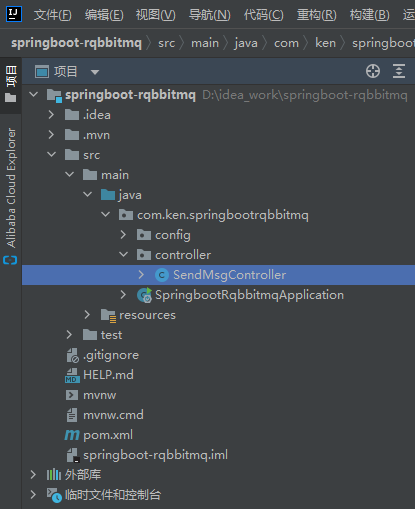The height and width of the screenshot is (509, 415).
Task: Click the java breadcrumb segment
Action: pos(246,43)
